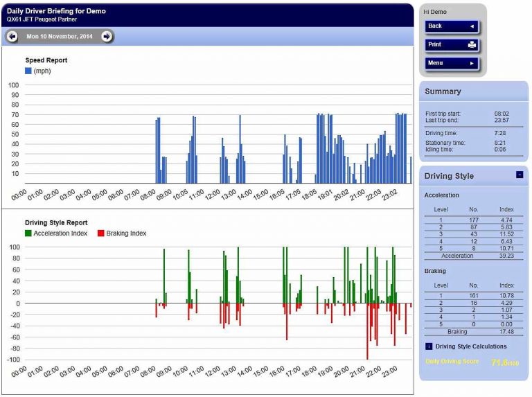Click vehicle text QX61 JFT Peugeot Partner
The width and height of the screenshot is (532, 397).
tap(42, 19)
